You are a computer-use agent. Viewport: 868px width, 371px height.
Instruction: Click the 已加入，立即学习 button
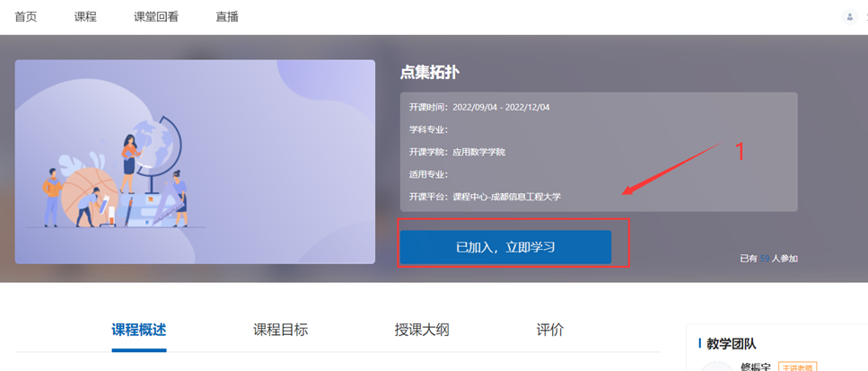point(505,247)
